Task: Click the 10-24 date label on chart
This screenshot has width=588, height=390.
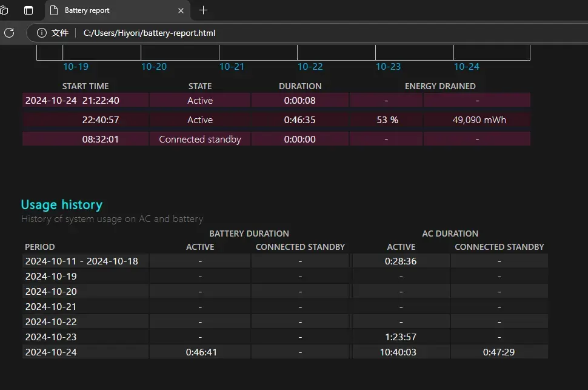Action: (x=467, y=67)
